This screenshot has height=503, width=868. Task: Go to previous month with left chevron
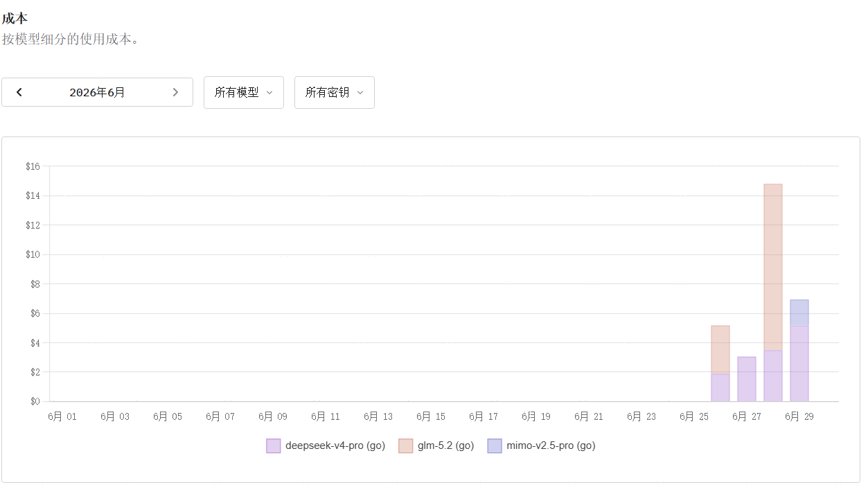click(x=19, y=92)
